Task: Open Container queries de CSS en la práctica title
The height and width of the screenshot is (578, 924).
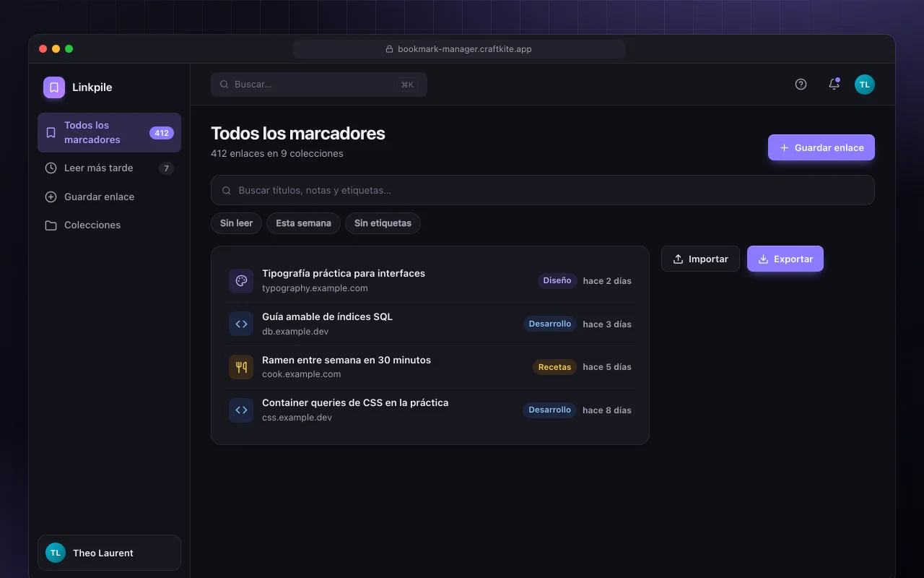Action: click(x=355, y=402)
